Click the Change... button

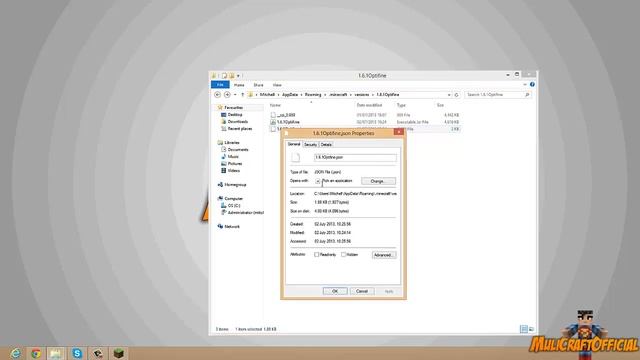(x=378, y=181)
